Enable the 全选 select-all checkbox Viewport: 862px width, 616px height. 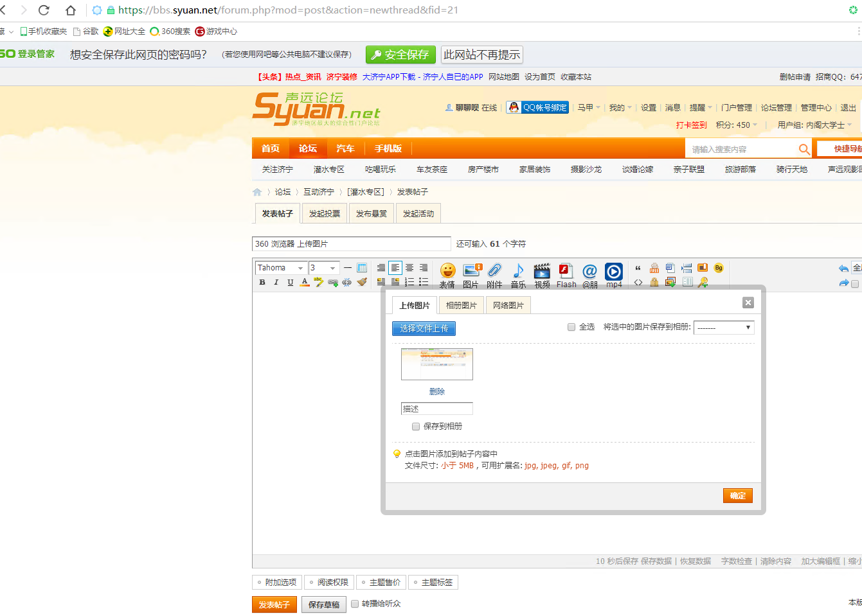[571, 327]
